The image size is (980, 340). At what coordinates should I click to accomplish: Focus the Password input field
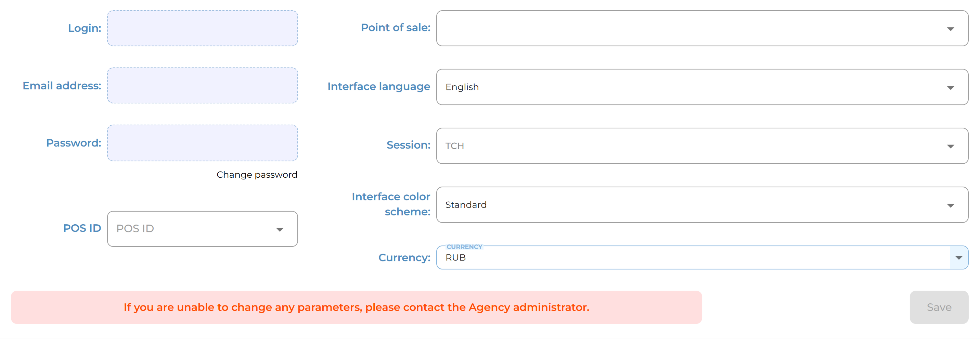coord(202,143)
